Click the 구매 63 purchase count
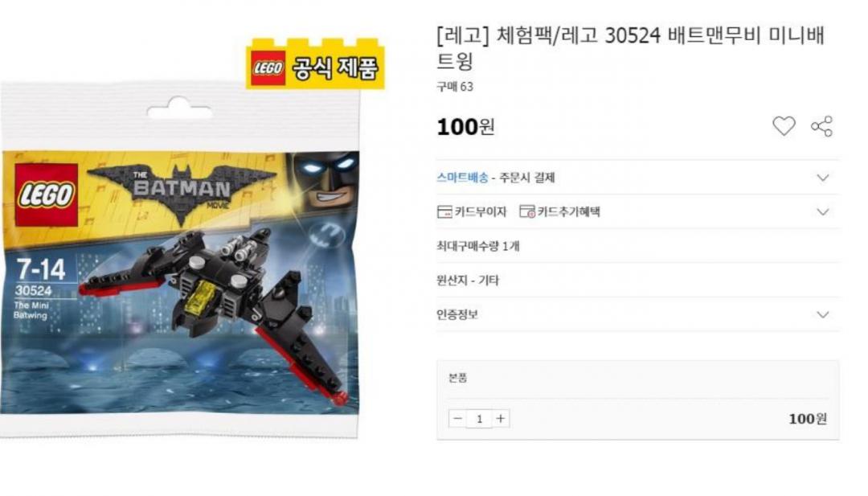Screen dimensions: 868x496 (x=455, y=87)
